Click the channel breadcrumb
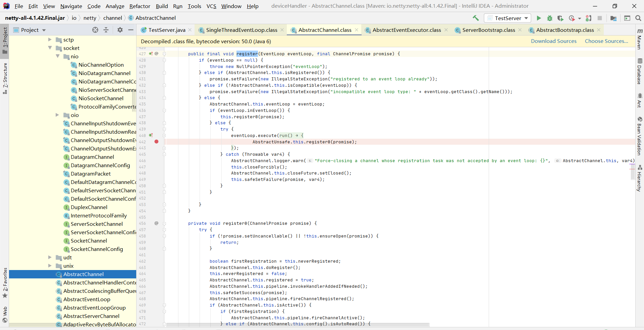Viewport: 644px width, 330px height. pyautogui.click(x=112, y=18)
